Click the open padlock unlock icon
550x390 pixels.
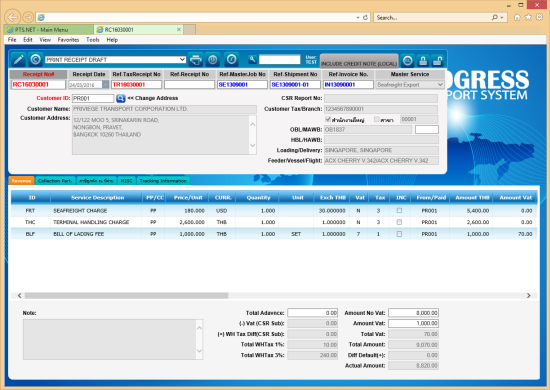pos(437,61)
